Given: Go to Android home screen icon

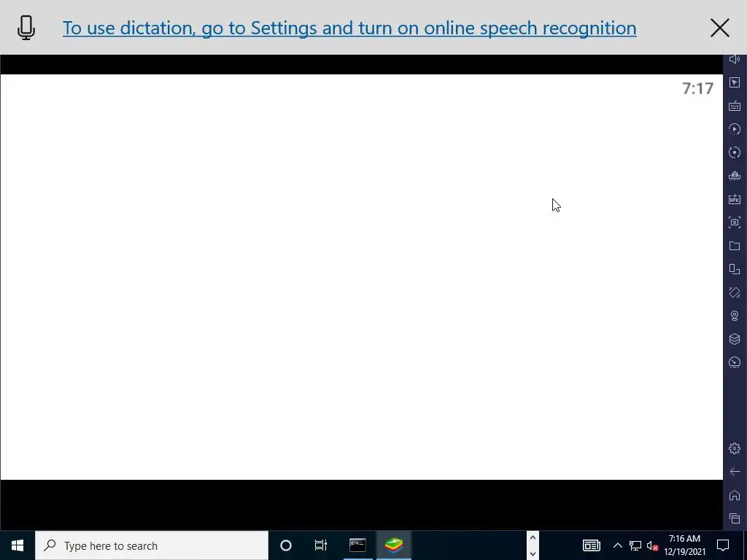Looking at the screenshot, I should point(735,495).
